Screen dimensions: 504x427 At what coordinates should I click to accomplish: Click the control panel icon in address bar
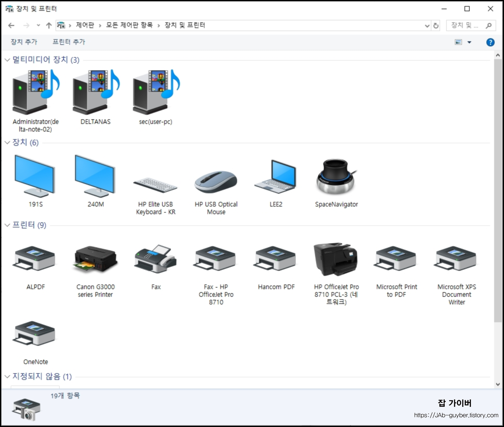(x=61, y=25)
